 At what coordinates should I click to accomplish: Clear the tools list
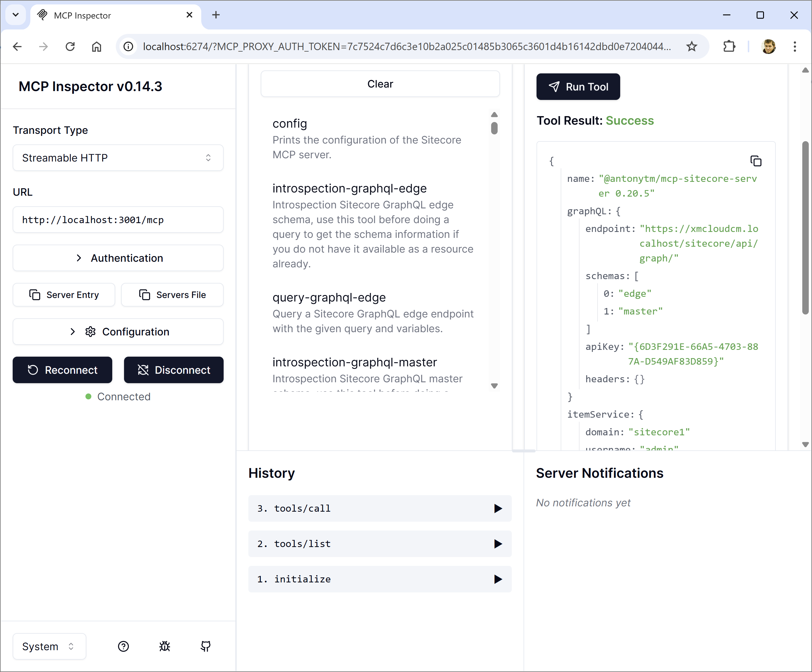[380, 84]
